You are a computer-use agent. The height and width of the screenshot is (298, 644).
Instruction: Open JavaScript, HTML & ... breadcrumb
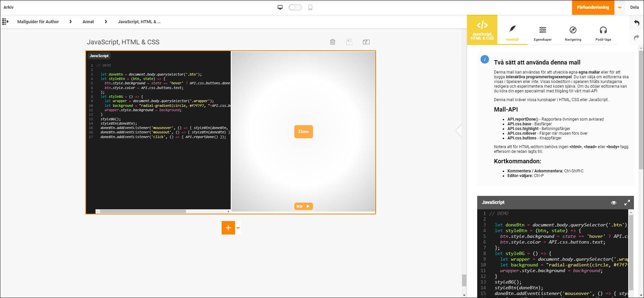[x=139, y=22]
